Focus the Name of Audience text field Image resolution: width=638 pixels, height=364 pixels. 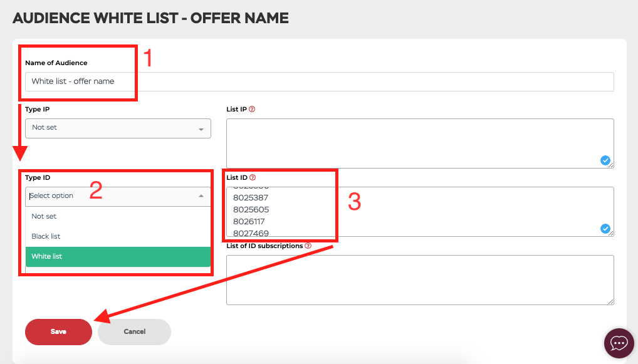[320, 81]
